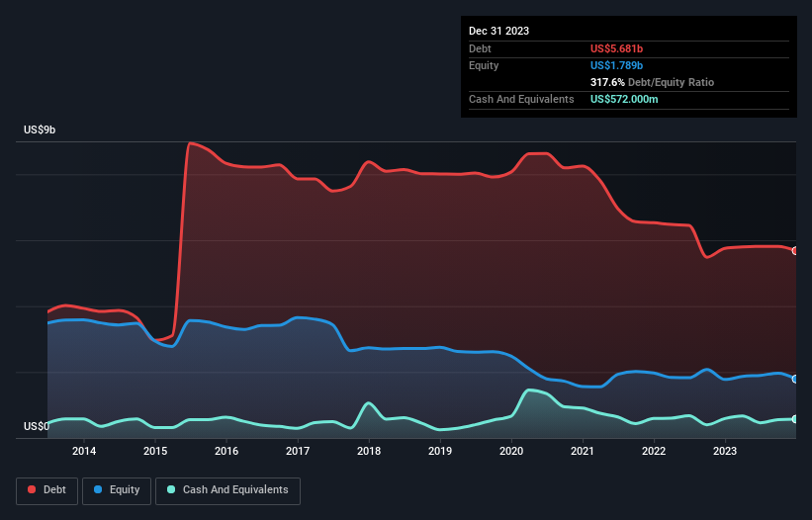Click the 317.6% Debt/Equity Ratio text
Screen dimensions: 812x520
point(652,82)
